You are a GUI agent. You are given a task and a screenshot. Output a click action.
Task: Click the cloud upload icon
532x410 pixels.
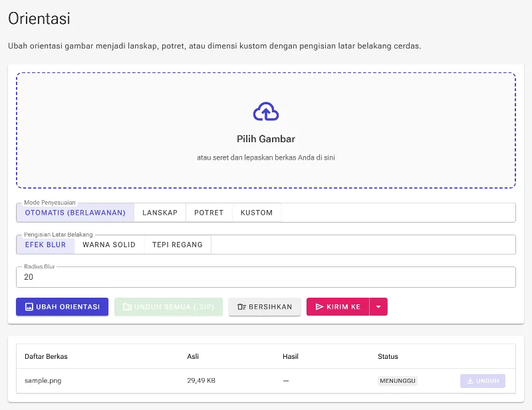click(266, 111)
